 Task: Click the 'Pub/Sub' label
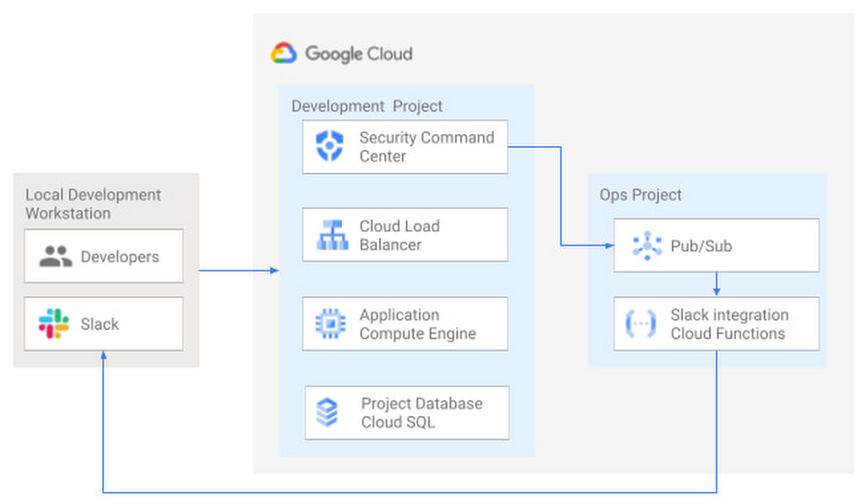[702, 246]
